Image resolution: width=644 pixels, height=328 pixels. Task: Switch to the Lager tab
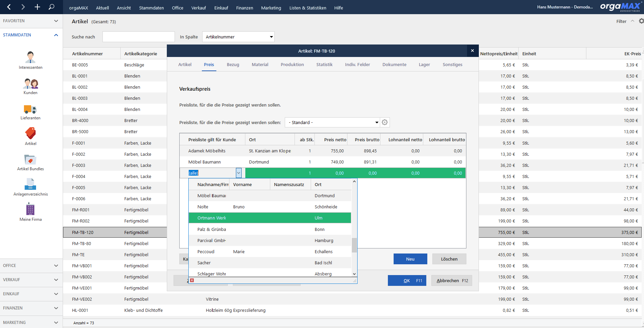424,64
